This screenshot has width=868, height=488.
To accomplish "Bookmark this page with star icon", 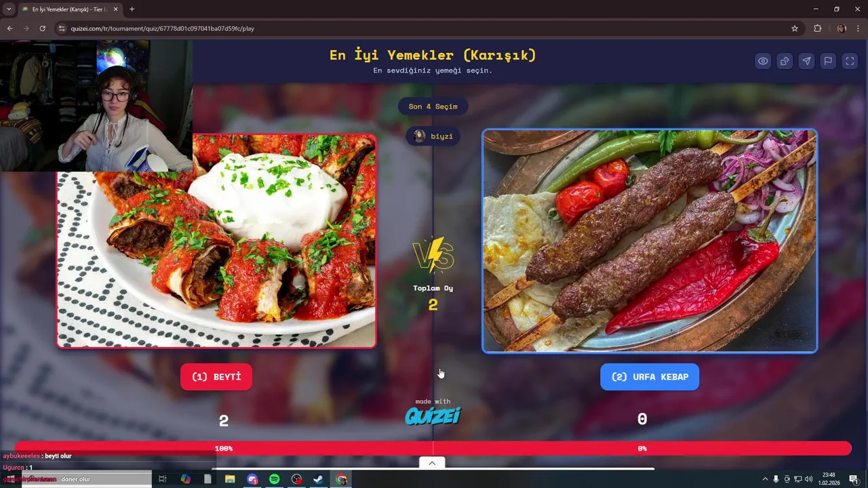I will [x=795, y=28].
